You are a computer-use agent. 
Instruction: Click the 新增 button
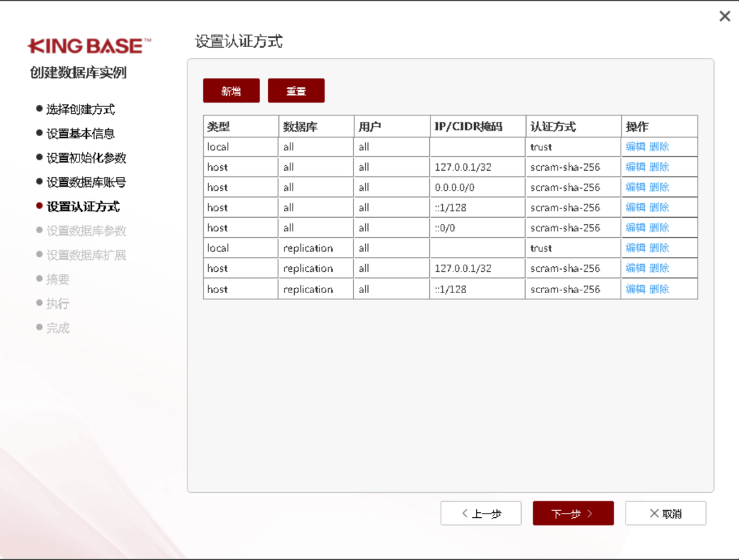tap(231, 91)
